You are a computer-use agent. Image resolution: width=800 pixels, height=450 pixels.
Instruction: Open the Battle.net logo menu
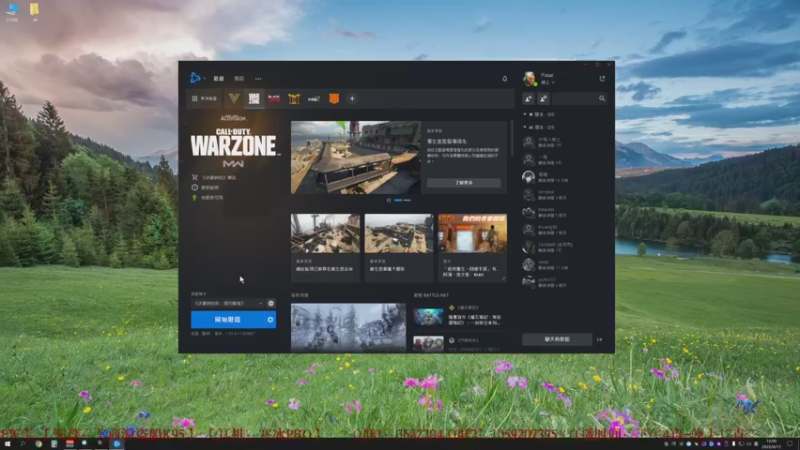(196, 78)
